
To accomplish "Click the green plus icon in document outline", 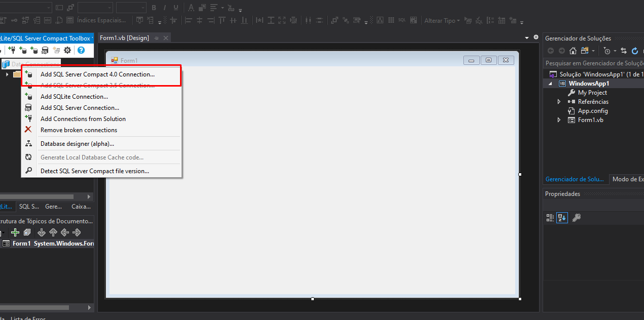I will (15, 232).
